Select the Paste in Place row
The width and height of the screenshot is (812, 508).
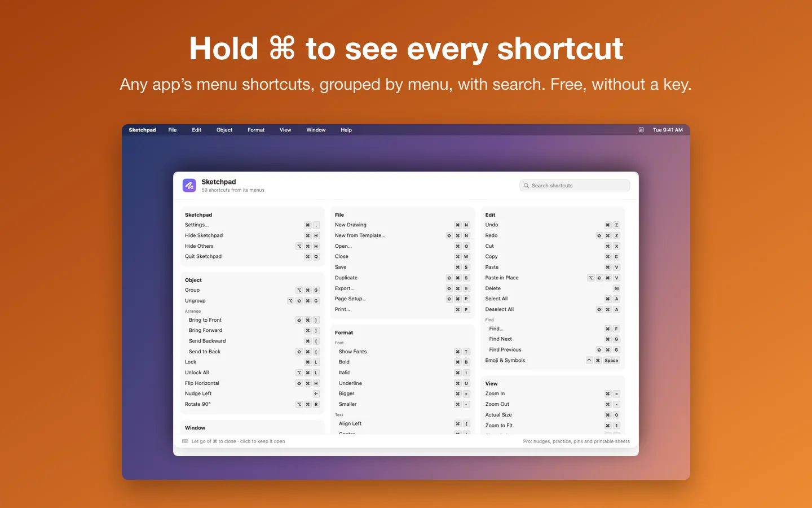pyautogui.click(x=553, y=278)
